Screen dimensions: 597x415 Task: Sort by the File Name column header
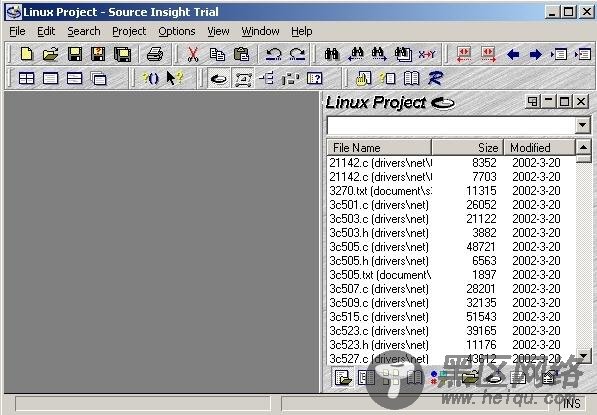pos(379,147)
